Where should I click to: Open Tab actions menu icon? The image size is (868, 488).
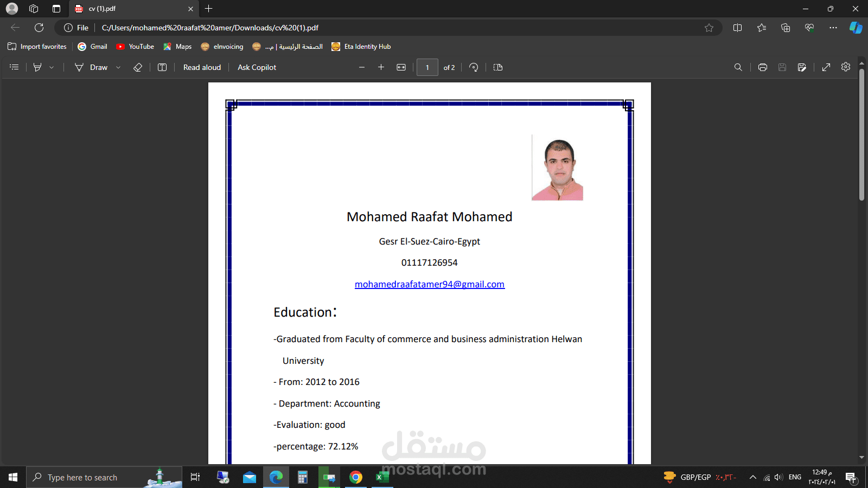coord(56,9)
